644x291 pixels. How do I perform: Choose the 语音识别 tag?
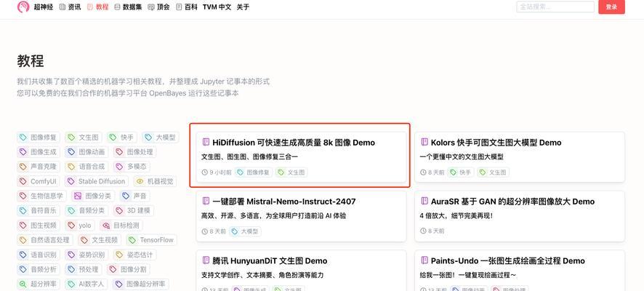(x=39, y=255)
